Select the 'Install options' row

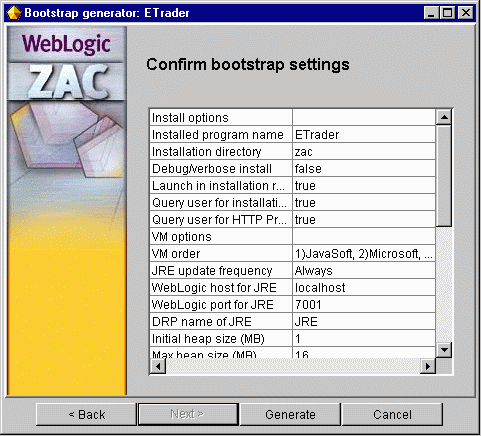click(293, 117)
